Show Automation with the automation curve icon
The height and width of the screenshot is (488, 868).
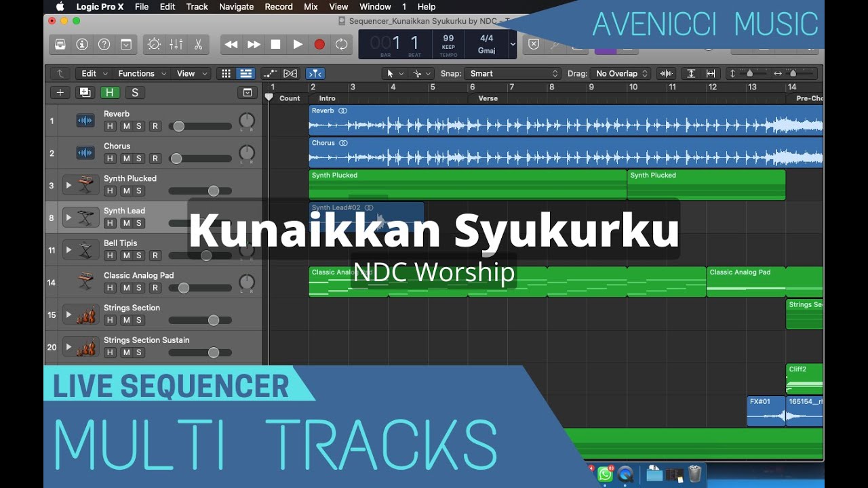click(269, 73)
